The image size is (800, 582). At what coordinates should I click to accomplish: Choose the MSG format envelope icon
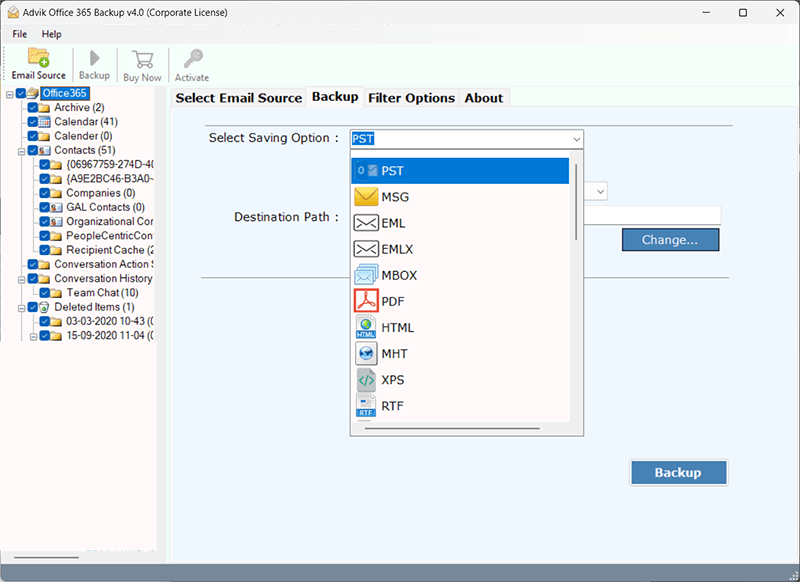click(367, 196)
